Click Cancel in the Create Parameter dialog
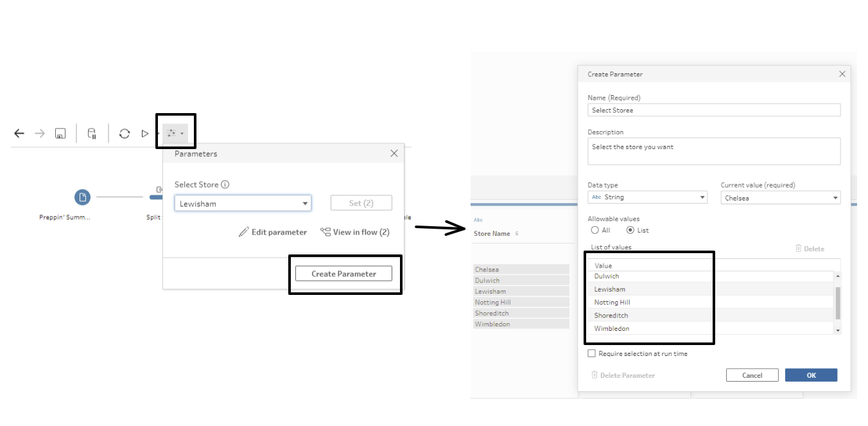This screenshot has height=426, width=868. [752, 375]
